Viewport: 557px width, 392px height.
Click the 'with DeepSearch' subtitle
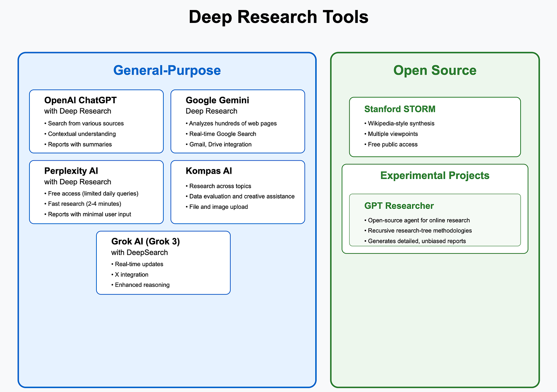[x=140, y=253]
